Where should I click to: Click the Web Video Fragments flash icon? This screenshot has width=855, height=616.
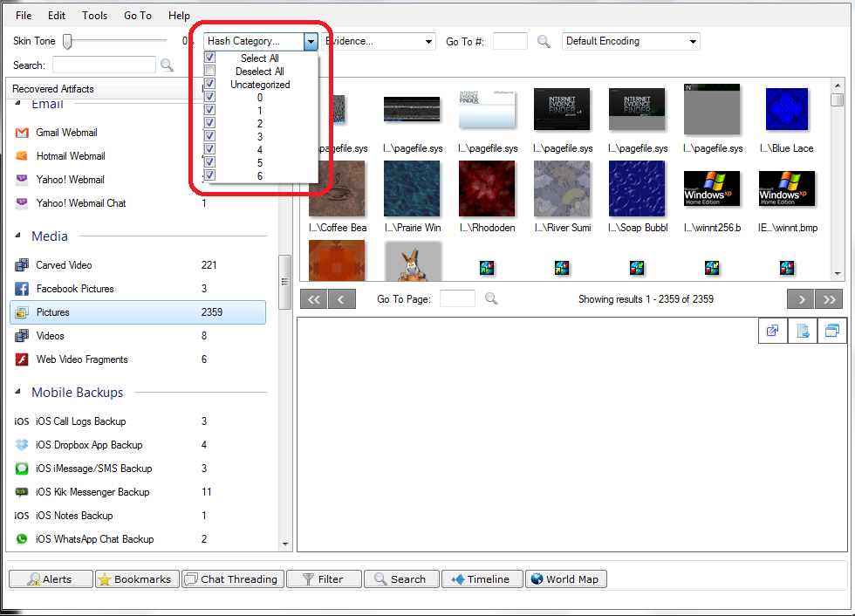pyautogui.click(x=22, y=359)
